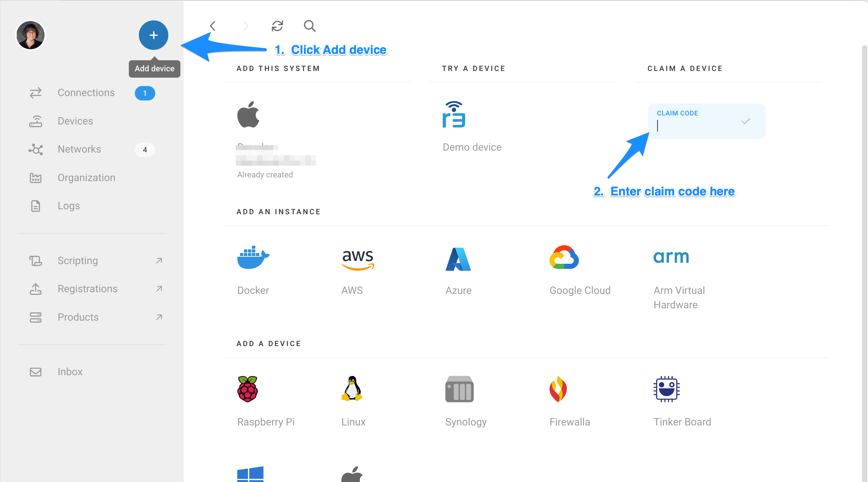
Task: Click the user profile avatar
Action: 30,35
